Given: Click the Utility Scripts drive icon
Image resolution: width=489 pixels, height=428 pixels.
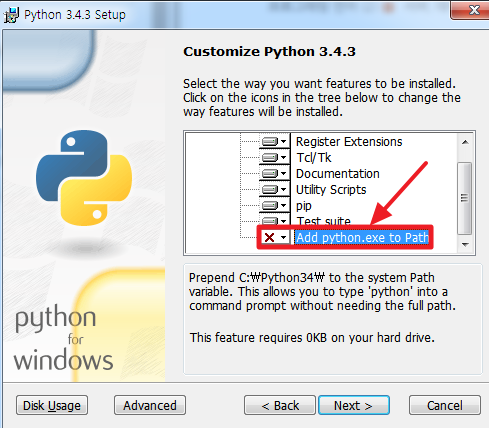Looking at the screenshot, I should [x=270, y=189].
